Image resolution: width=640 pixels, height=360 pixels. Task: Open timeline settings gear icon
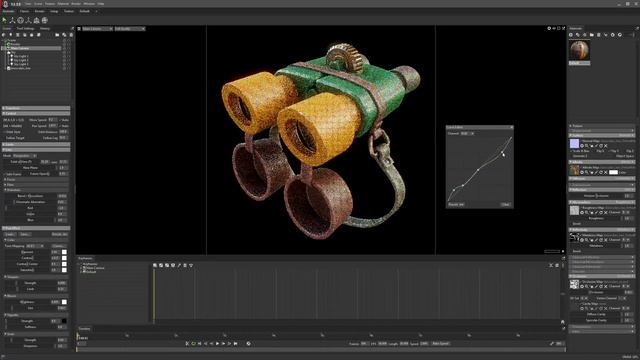[x=248, y=344]
